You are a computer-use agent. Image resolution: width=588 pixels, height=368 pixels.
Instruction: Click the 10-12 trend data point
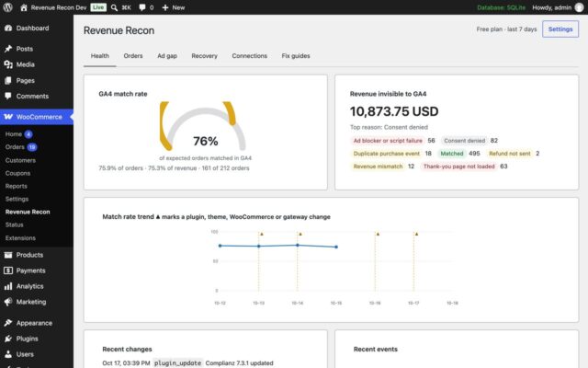(220, 246)
